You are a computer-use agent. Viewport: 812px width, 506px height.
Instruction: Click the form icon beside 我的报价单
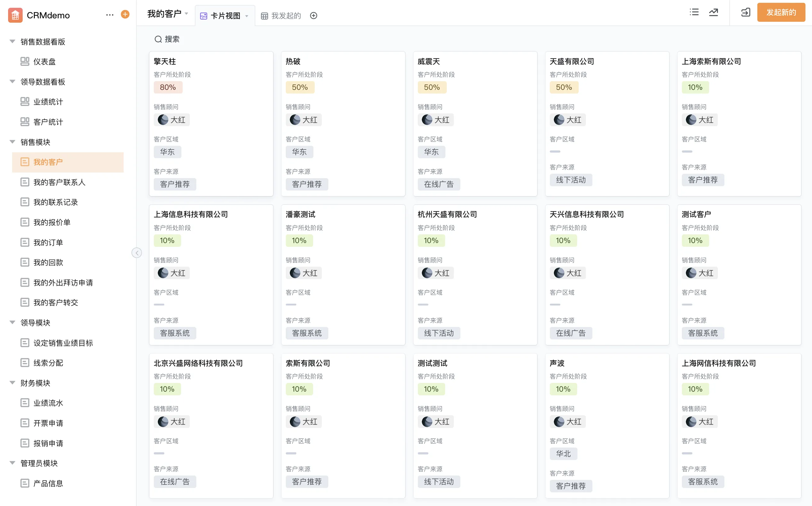click(25, 222)
